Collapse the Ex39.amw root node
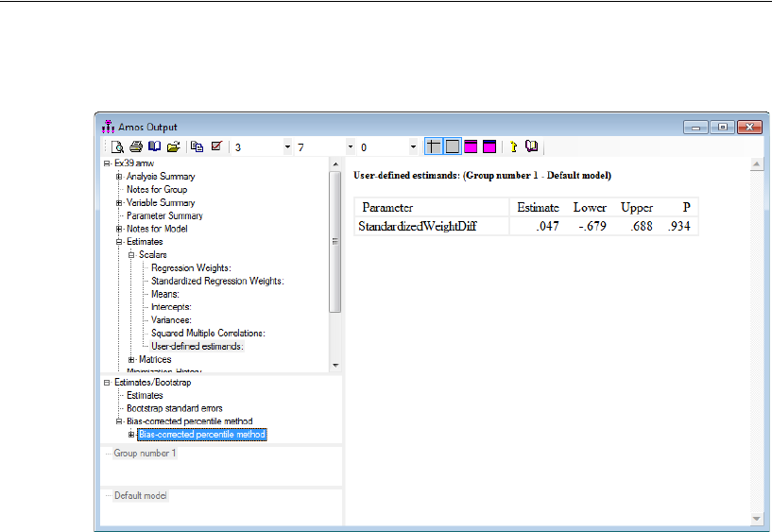 coord(107,163)
